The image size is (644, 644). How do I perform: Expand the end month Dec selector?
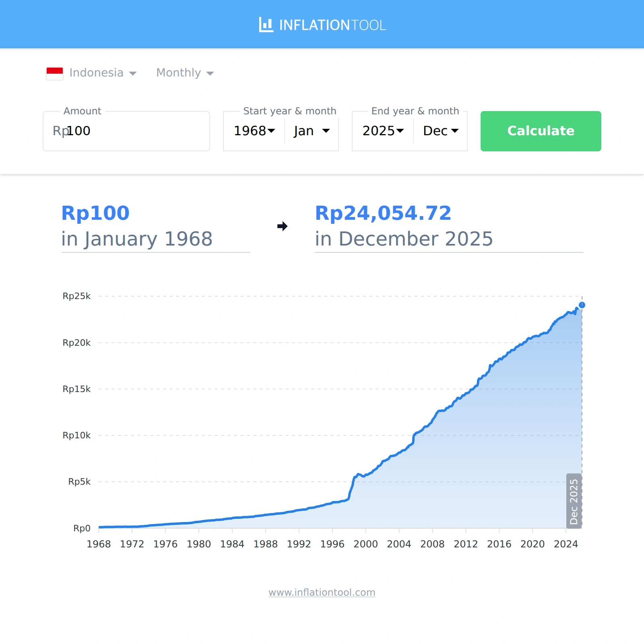click(x=441, y=131)
